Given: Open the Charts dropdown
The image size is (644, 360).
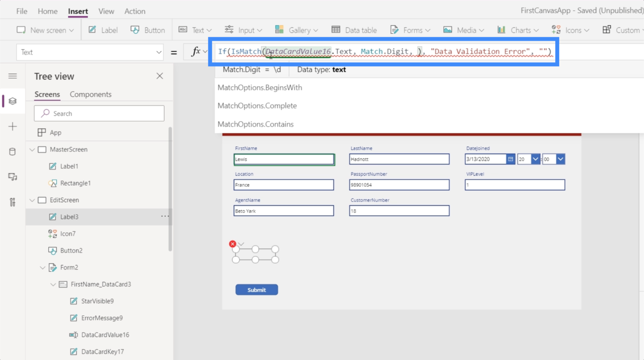Looking at the screenshot, I should click(518, 30).
